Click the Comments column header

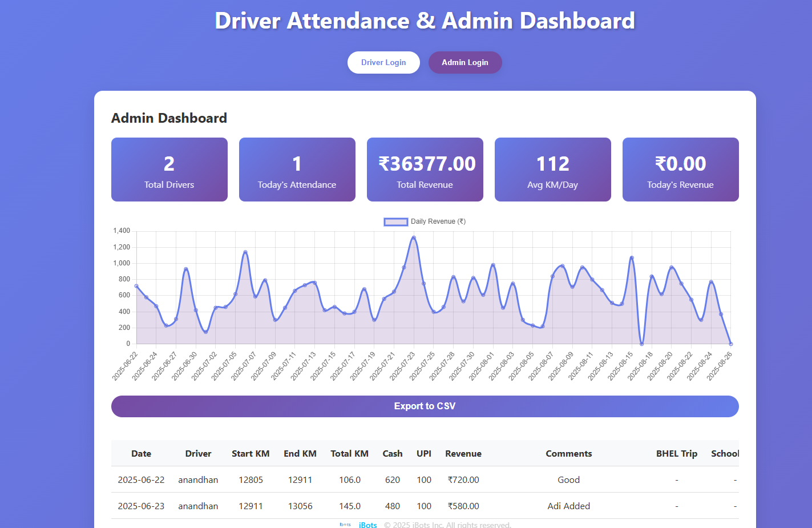pos(568,453)
